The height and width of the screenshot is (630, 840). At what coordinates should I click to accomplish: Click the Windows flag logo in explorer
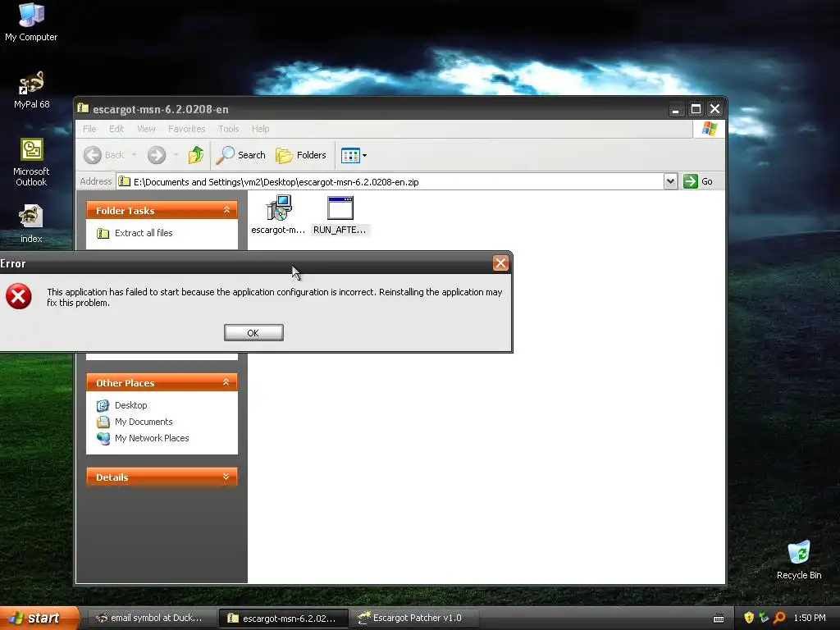point(710,129)
